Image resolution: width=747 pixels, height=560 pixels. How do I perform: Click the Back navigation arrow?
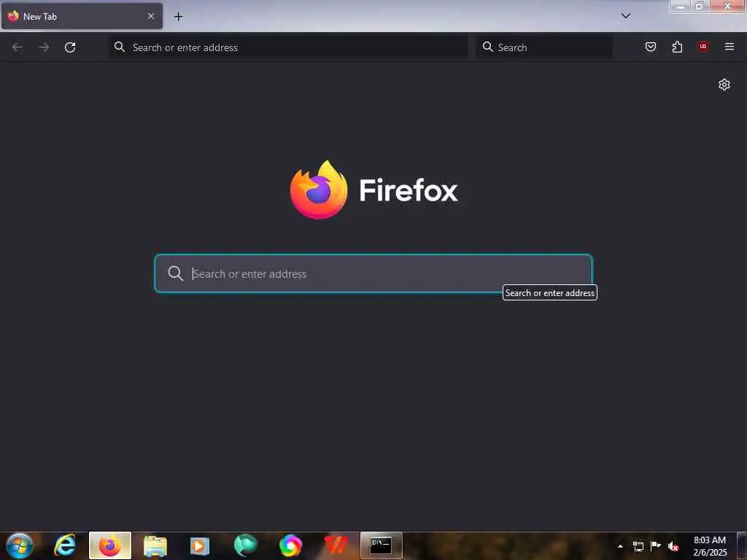18,47
